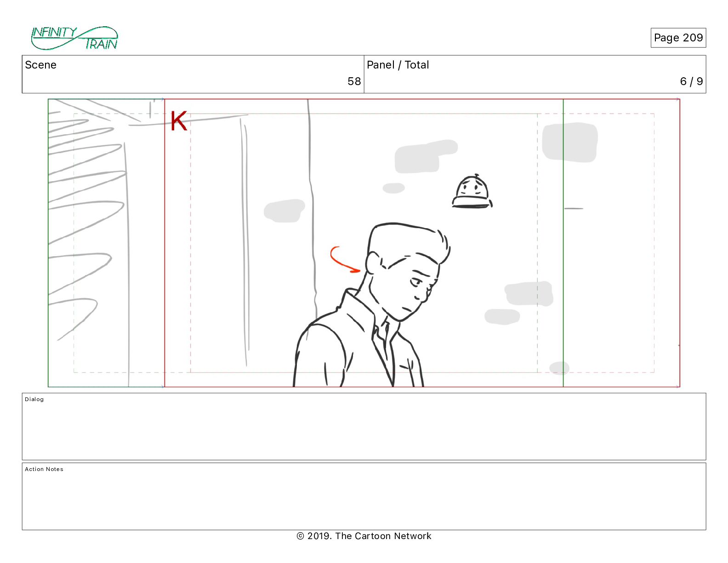
Task: Click the storyboard panel drawing of the man
Action: click(x=371, y=304)
